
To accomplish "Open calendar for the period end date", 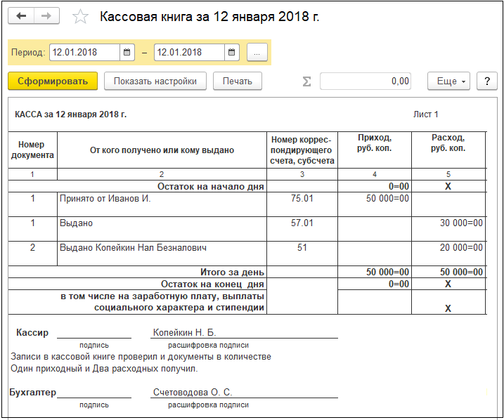I will point(232,53).
